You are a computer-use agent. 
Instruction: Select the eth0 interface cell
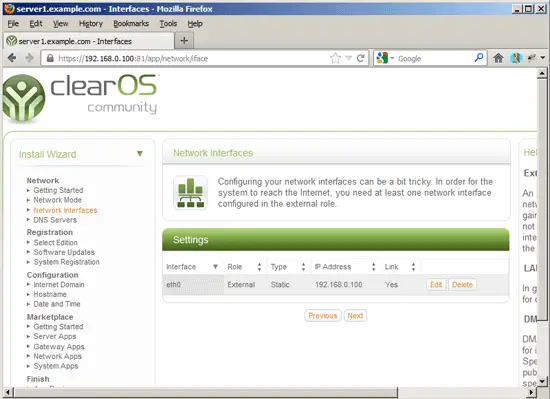click(193, 285)
